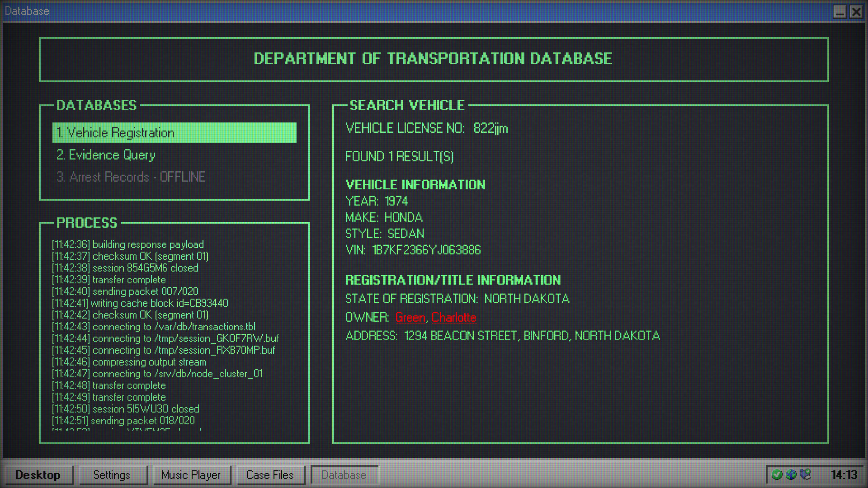The height and width of the screenshot is (488, 868).
Task: Select Vehicle Registration database
Action: (x=174, y=133)
